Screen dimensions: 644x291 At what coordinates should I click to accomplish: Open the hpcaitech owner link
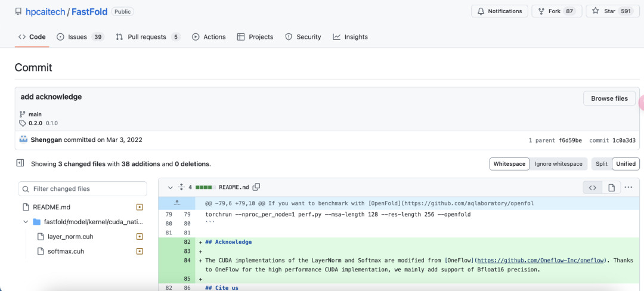coord(45,11)
